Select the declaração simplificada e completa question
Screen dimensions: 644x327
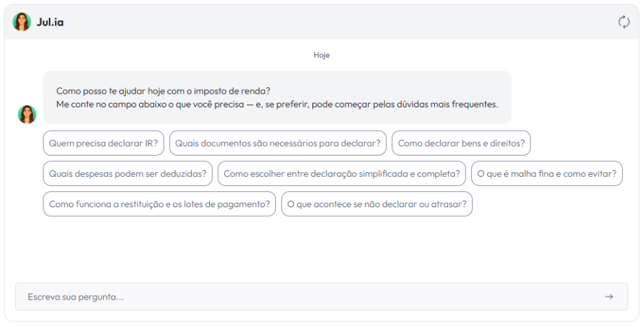point(342,173)
